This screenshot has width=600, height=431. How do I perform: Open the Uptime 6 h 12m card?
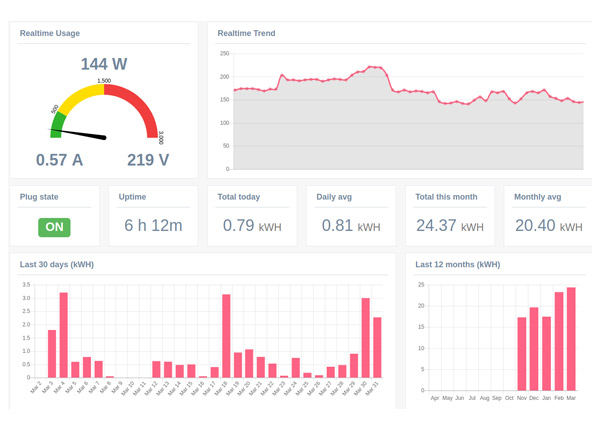tap(153, 216)
